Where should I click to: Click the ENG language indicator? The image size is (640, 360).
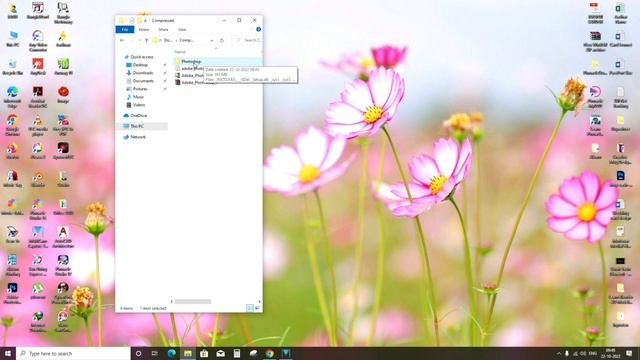click(593, 353)
